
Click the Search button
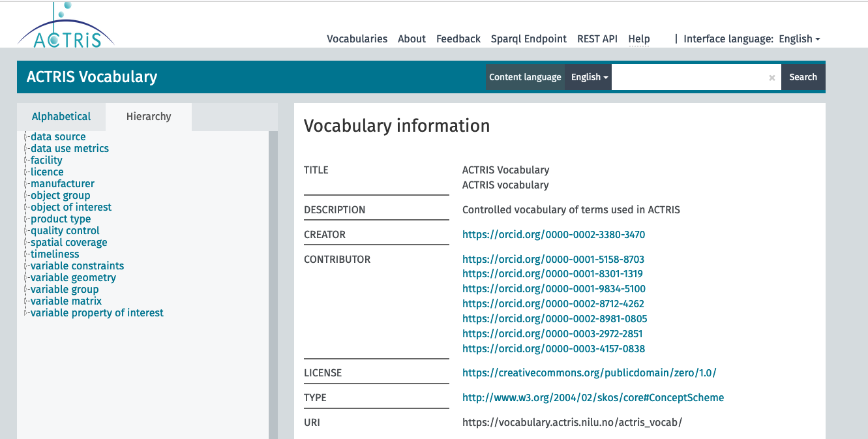(x=803, y=77)
